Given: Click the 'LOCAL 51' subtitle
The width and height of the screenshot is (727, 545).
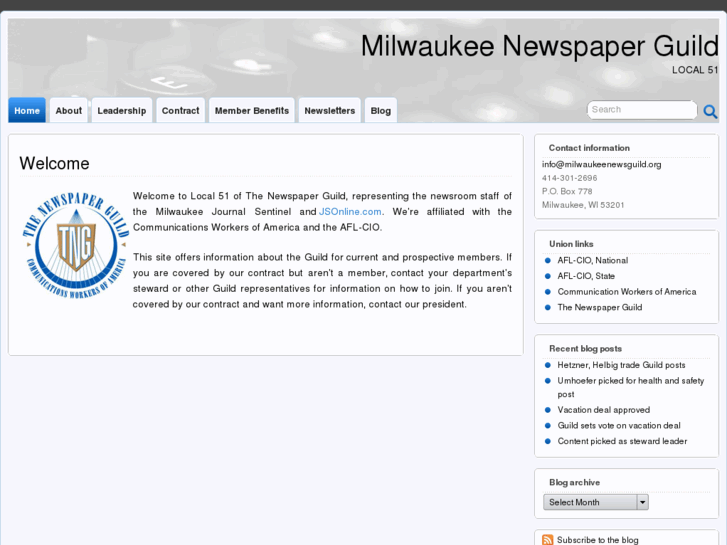Looking at the screenshot, I should [x=695, y=70].
